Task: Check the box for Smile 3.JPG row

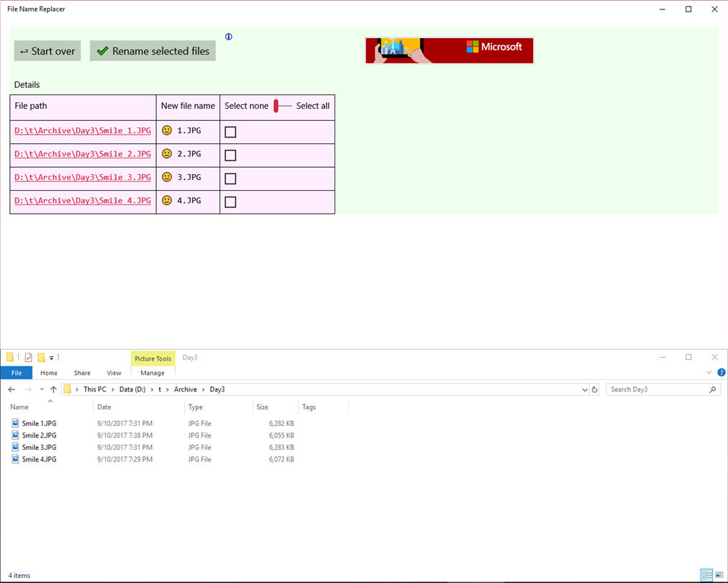Action: (230, 178)
